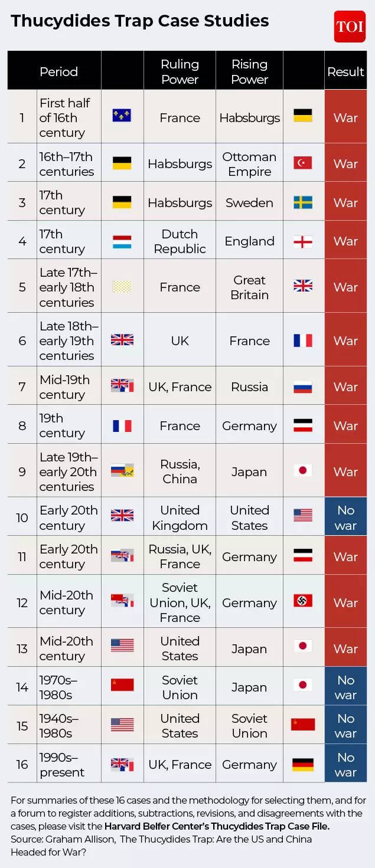Click the United States flag in row 10

click(x=303, y=515)
